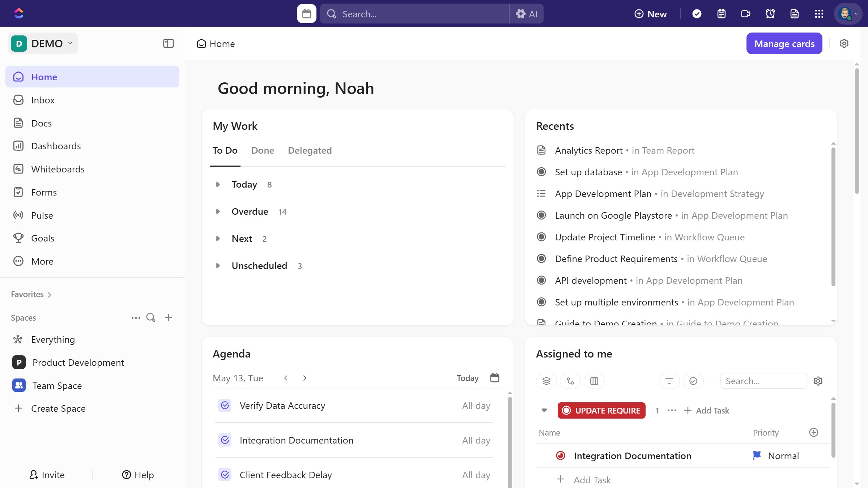
Task: Switch to the Delegated tab
Action: [310, 150]
